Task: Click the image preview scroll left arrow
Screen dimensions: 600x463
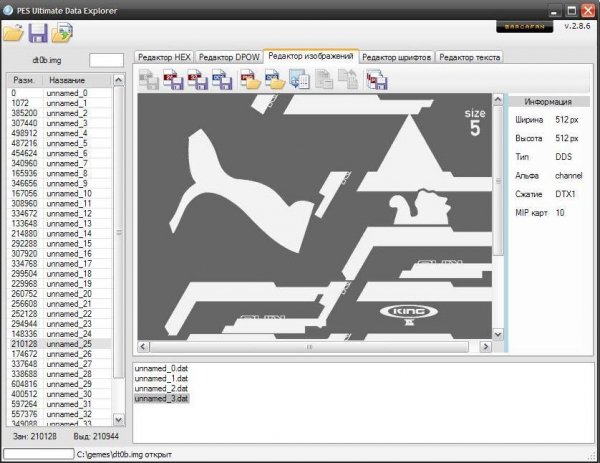Action: tap(143, 347)
